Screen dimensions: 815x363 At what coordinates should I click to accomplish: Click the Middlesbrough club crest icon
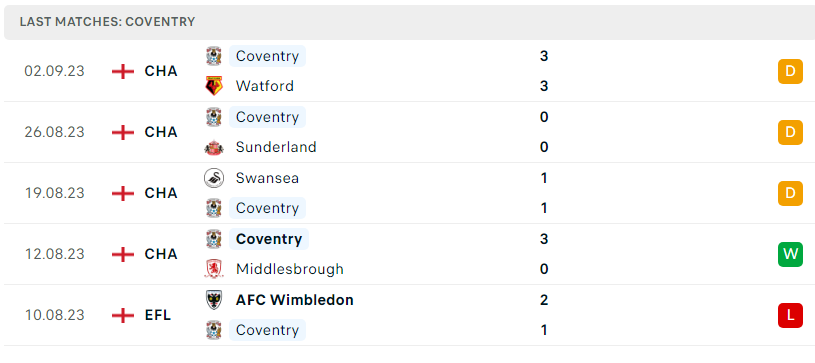pos(214,269)
